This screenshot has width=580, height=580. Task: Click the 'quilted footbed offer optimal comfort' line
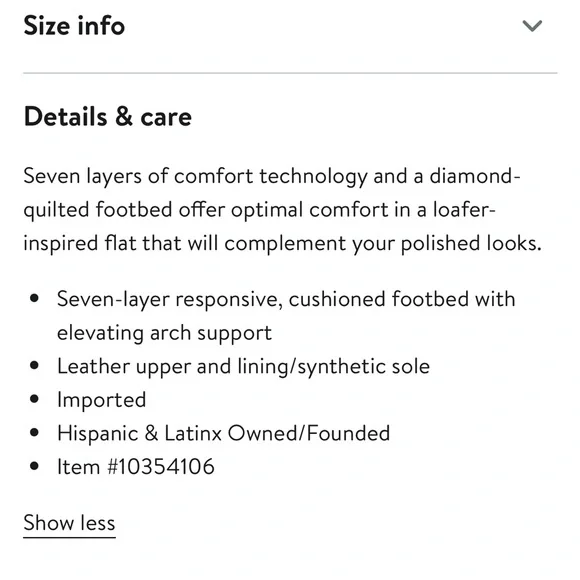259,210
